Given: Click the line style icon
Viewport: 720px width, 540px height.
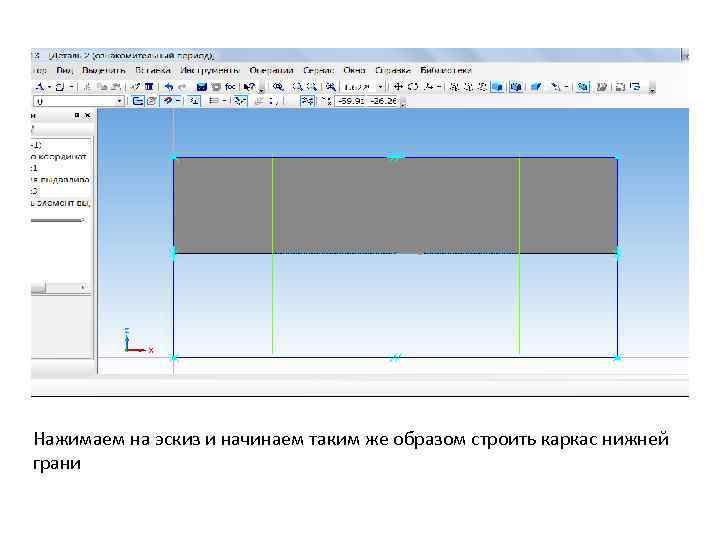Looking at the screenshot, I should pos(214,101).
